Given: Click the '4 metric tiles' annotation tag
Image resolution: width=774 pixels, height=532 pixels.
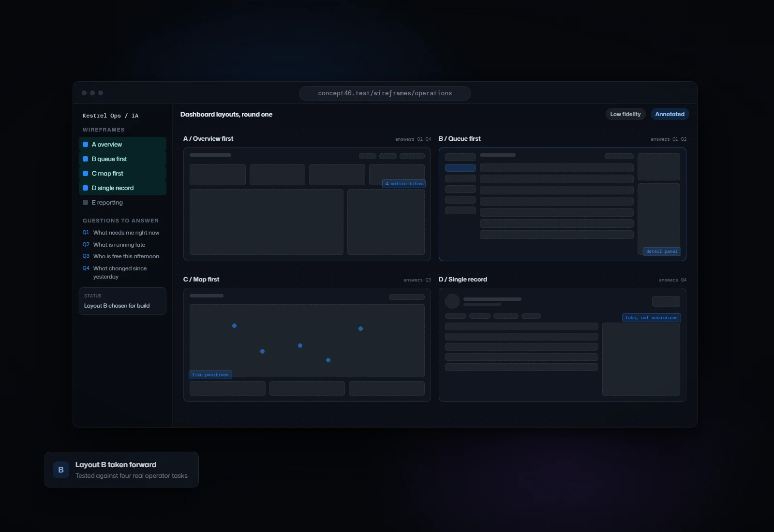Looking at the screenshot, I should (404, 184).
